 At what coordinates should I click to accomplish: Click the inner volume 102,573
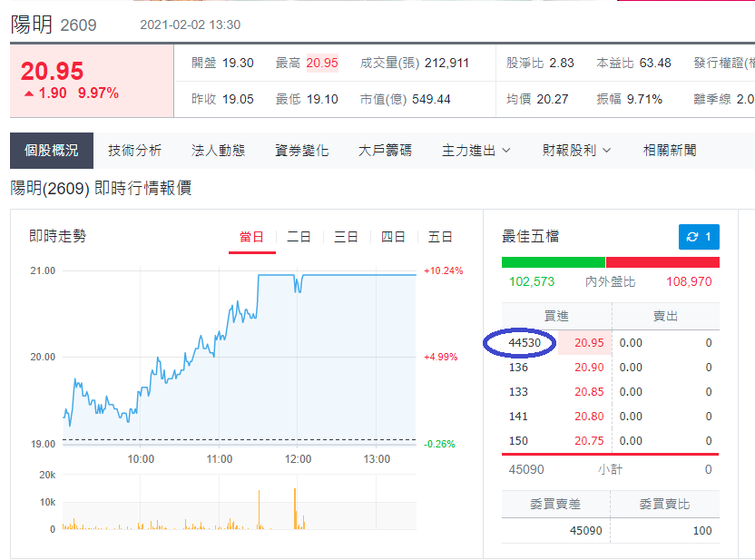[x=532, y=281]
